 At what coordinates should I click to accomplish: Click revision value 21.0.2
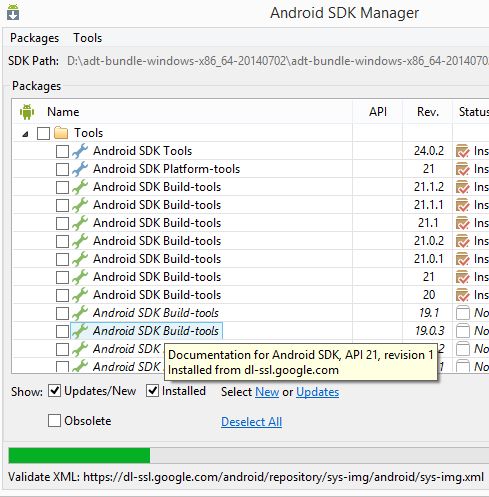(429, 241)
